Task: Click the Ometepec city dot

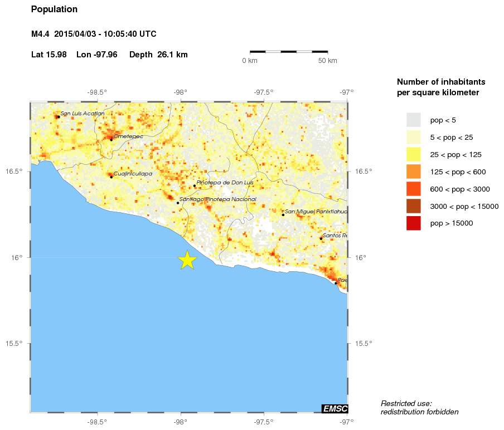Action: (x=111, y=139)
